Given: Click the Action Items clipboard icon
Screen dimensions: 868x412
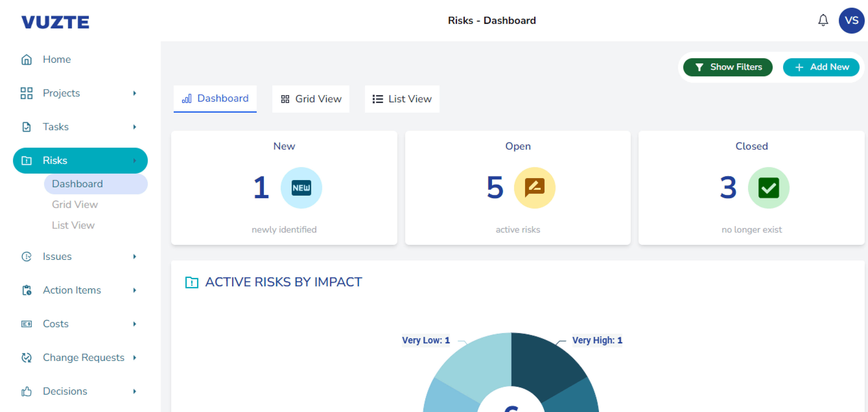Looking at the screenshot, I should (27, 290).
